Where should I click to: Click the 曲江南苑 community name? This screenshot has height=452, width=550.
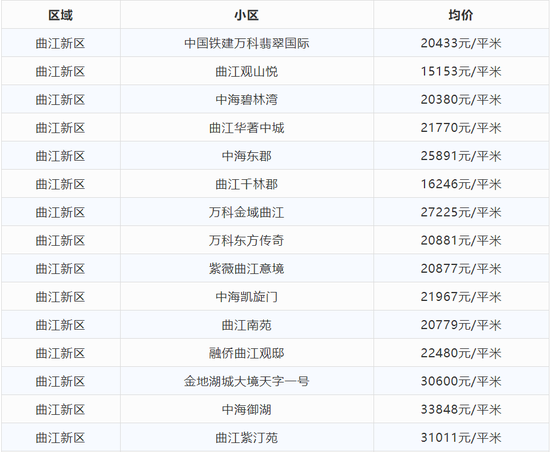tap(247, 325)
